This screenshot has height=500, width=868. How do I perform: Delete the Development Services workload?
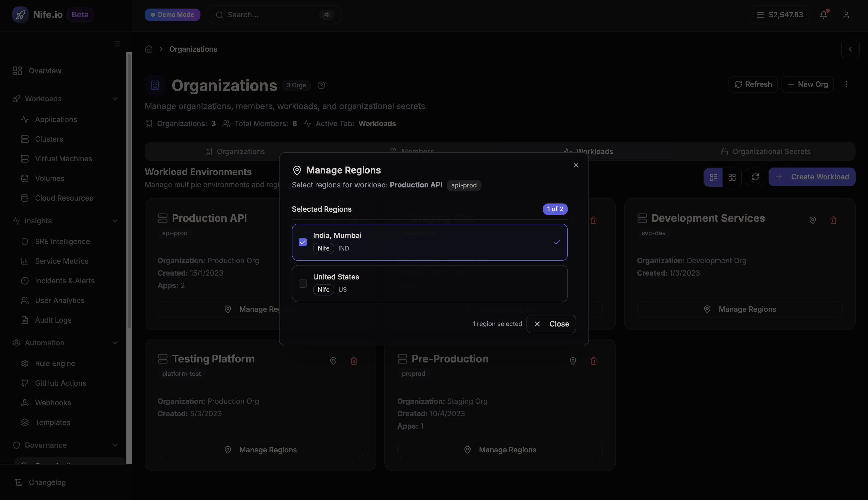coord(833,220)
